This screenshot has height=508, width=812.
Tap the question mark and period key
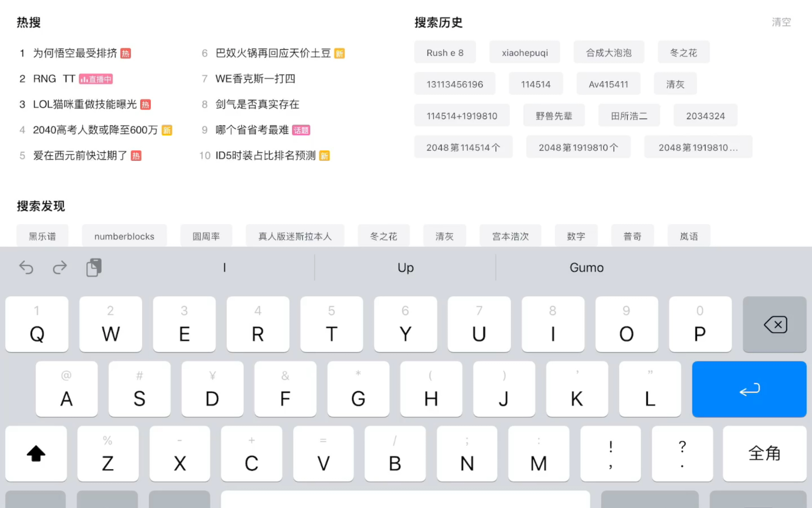pyautogui.click(x=682, y=454)
